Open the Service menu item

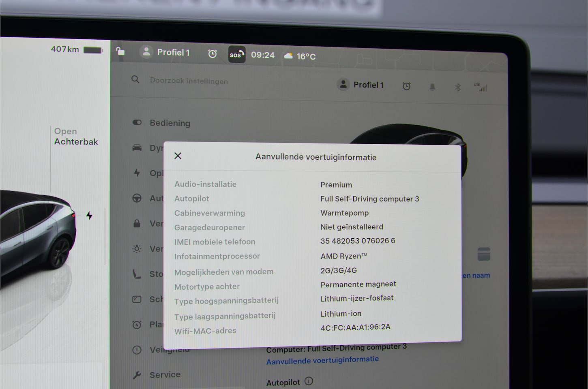(x=165, y=375)
